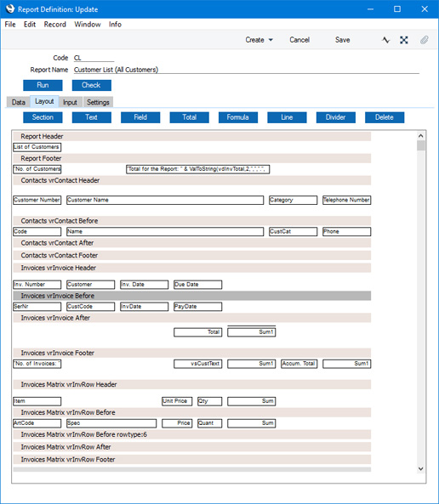The height and width of the screenshot is (504, 439).
Task: Click the activity history waveform icon
Action: coord(385,40)
